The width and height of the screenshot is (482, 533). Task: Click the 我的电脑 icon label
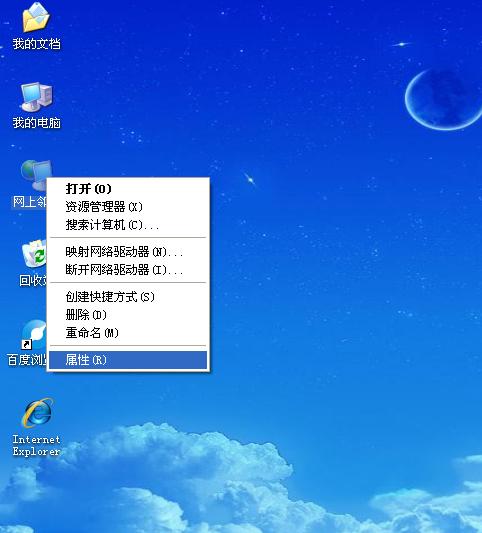pos(36,123)
